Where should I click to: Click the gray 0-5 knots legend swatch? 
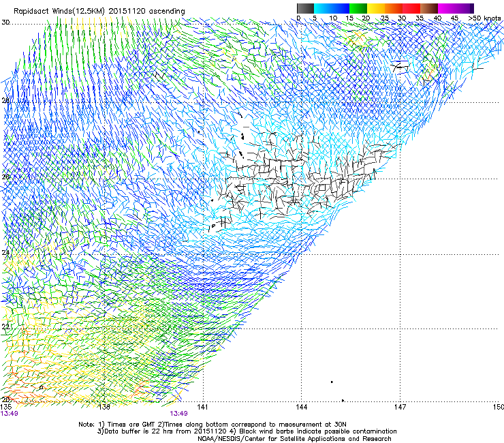pyautogui.click(x=305, y=8)
